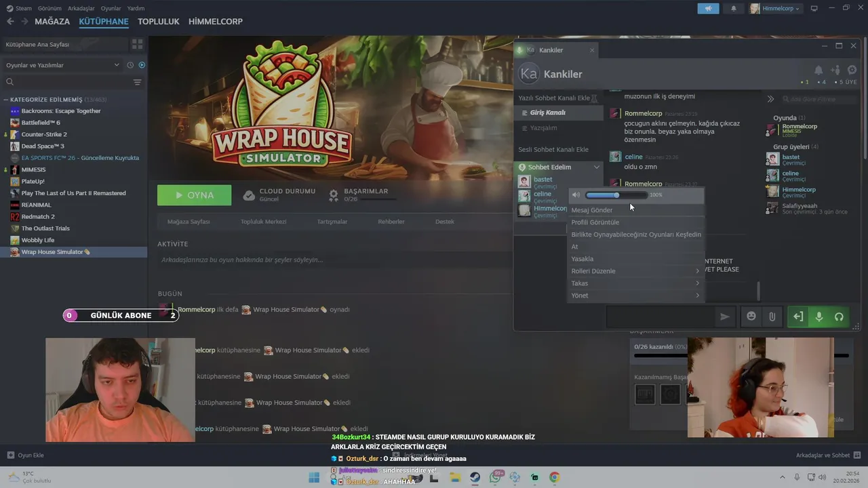Screen dimensions: 868x488
Task: Open Google Chrome from the Windows taskbar
Action: click(554, 478)
